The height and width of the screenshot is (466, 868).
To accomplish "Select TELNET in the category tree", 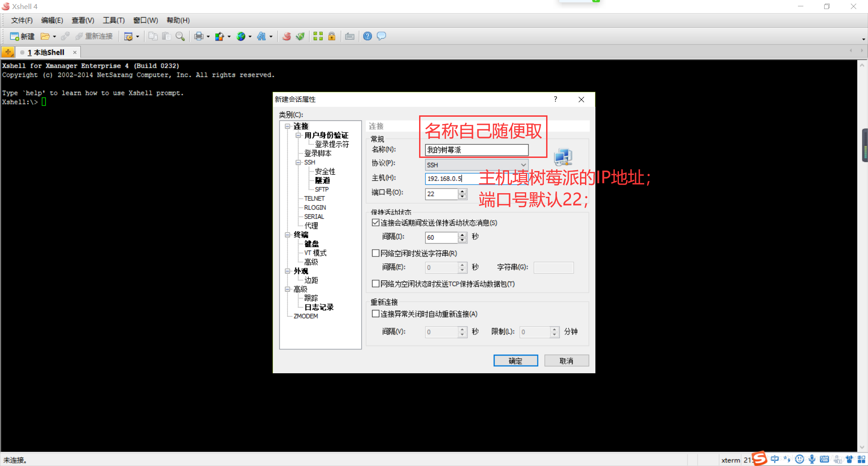I will (314, 199).
